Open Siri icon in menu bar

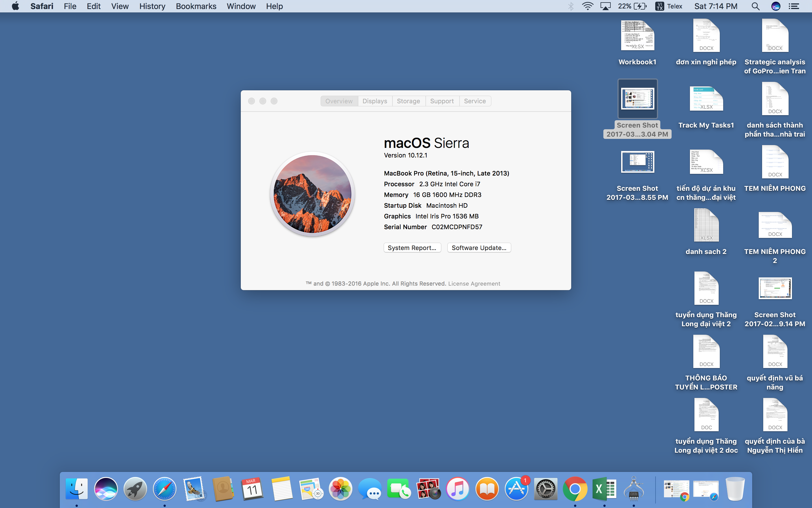[x=775, y=6]
